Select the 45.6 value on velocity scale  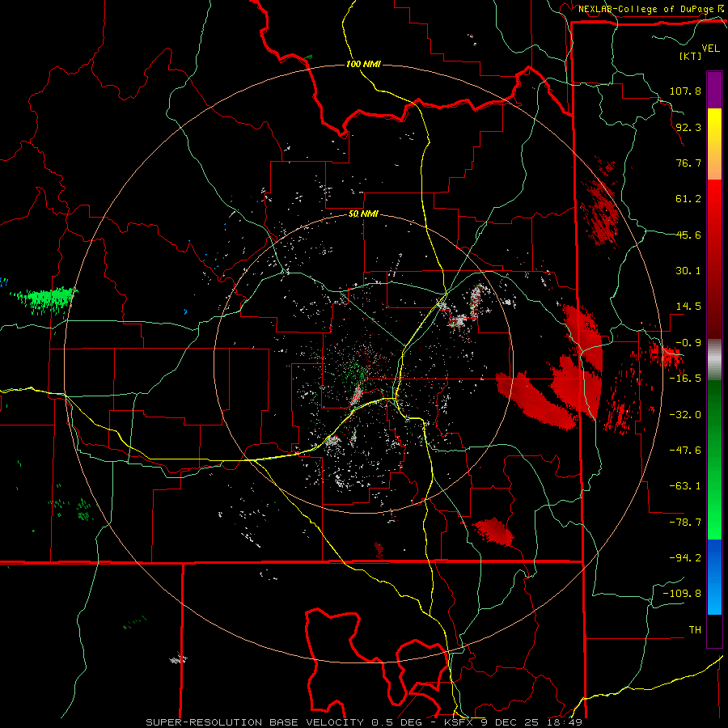[x=688, y=235]
